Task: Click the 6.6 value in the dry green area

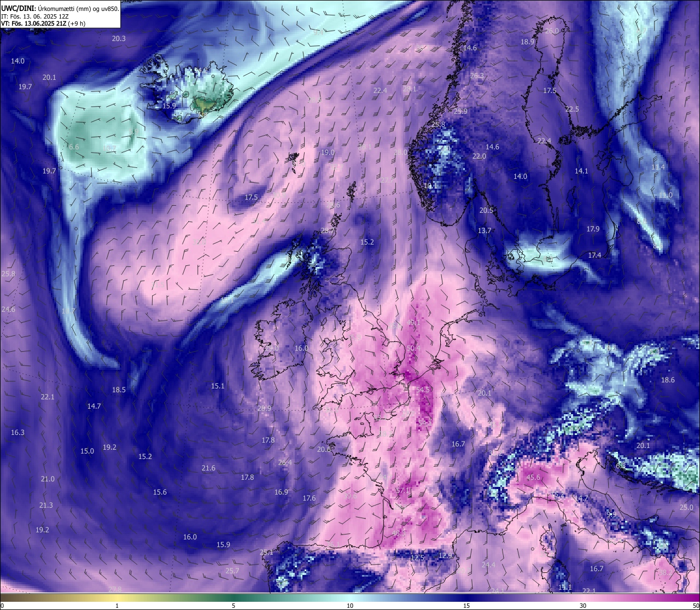Action: [74, 147]
